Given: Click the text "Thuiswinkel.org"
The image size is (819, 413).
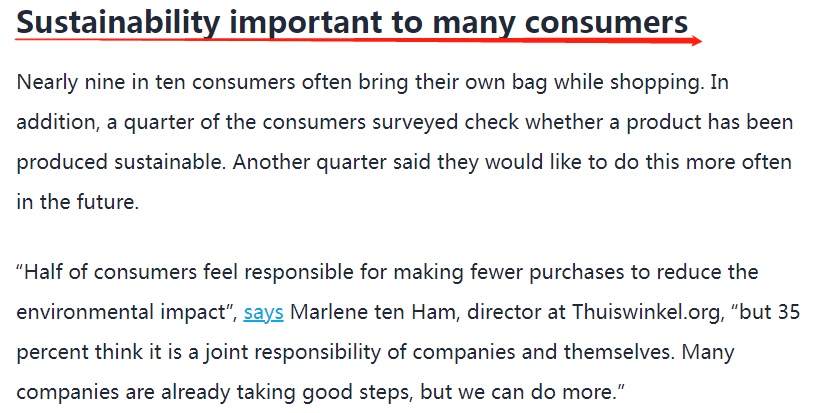Looking at the screenshot, I should point(646,312).
